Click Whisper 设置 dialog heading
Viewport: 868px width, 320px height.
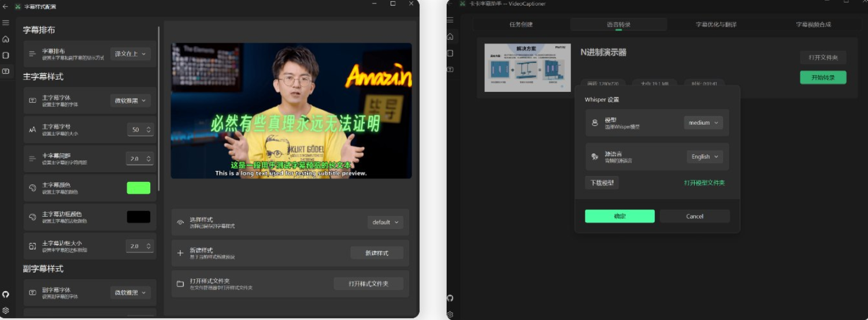coord(602,100)
